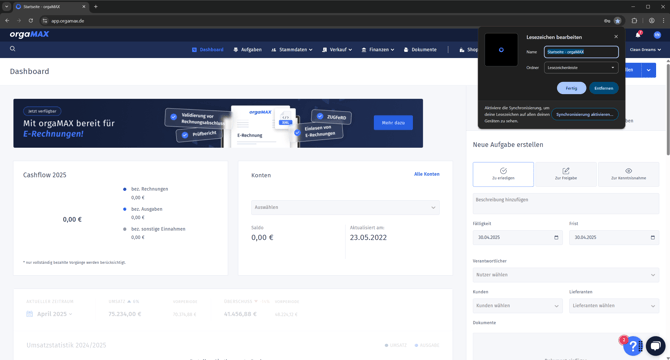
Task: Click the bookmark preview thumbnail
Action: (501, 50)
